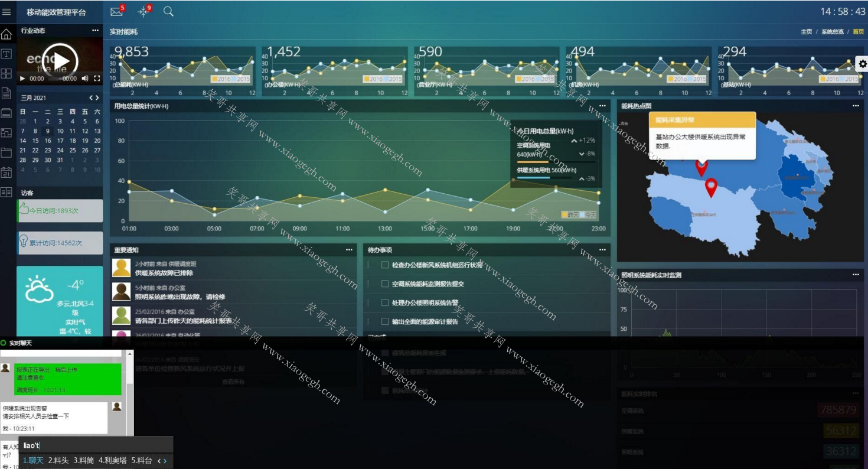Open the sidebar calendar 21 icon
This screenshot has height=469, width=868.
(6, 172)
